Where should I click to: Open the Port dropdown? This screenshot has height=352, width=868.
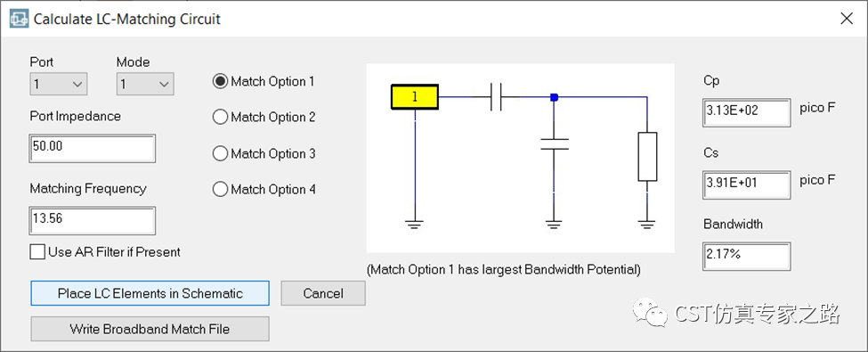click(x=58, y=84)
